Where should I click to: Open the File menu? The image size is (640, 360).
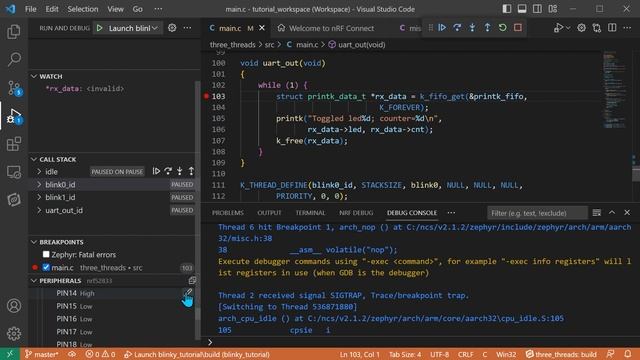tap(31, 9)
